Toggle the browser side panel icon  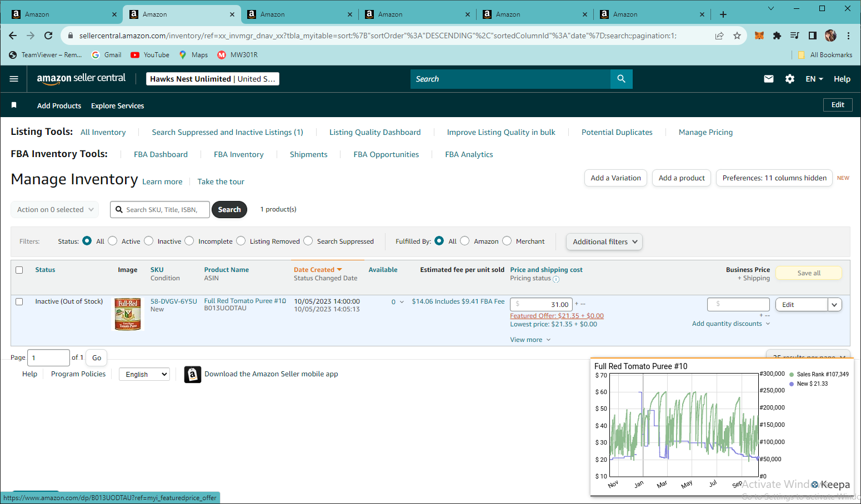coord(813,36)
